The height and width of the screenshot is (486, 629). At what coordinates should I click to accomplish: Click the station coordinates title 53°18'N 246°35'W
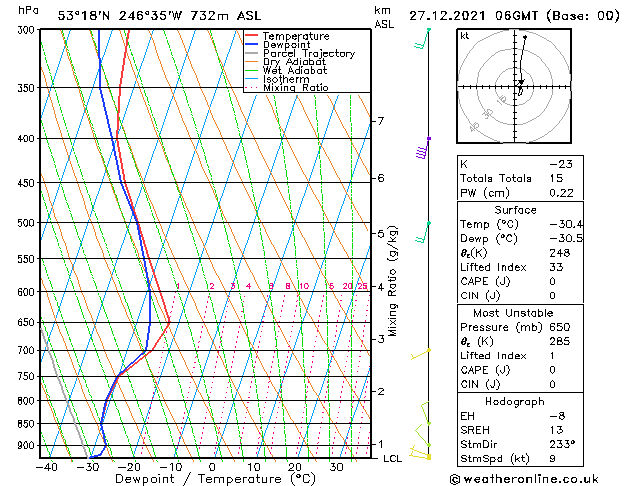click(x=120, y=16)
